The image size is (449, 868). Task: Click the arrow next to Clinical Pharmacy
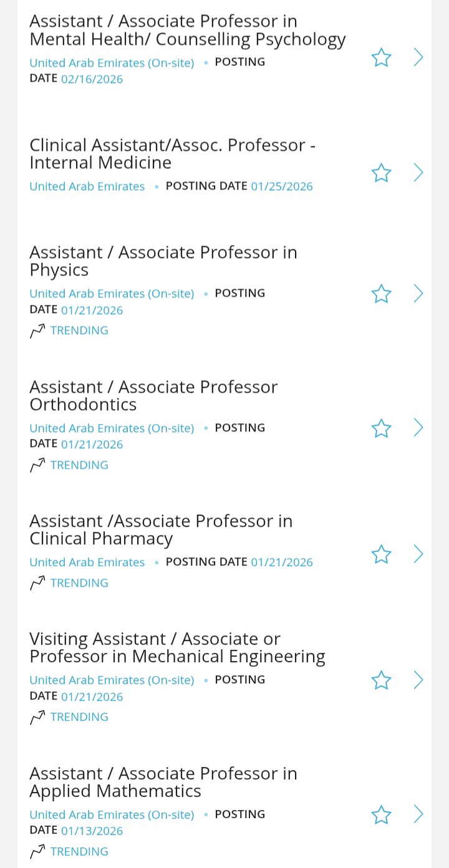(418, 554)
